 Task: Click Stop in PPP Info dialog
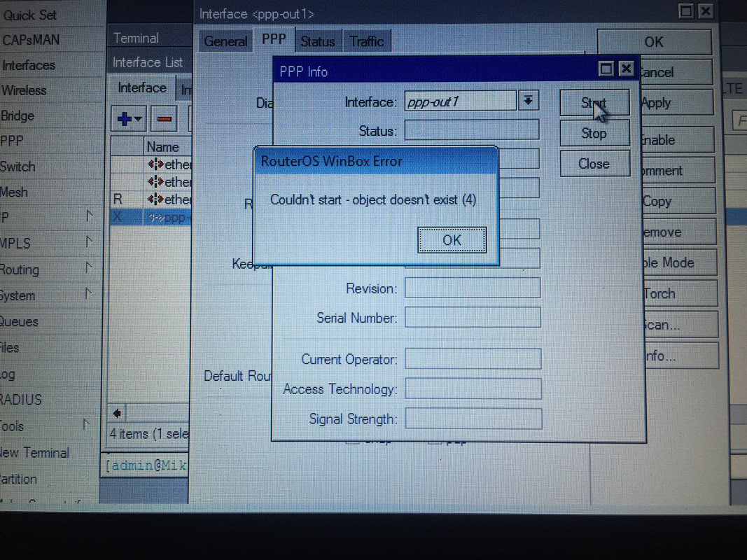[x=594, y=133]
